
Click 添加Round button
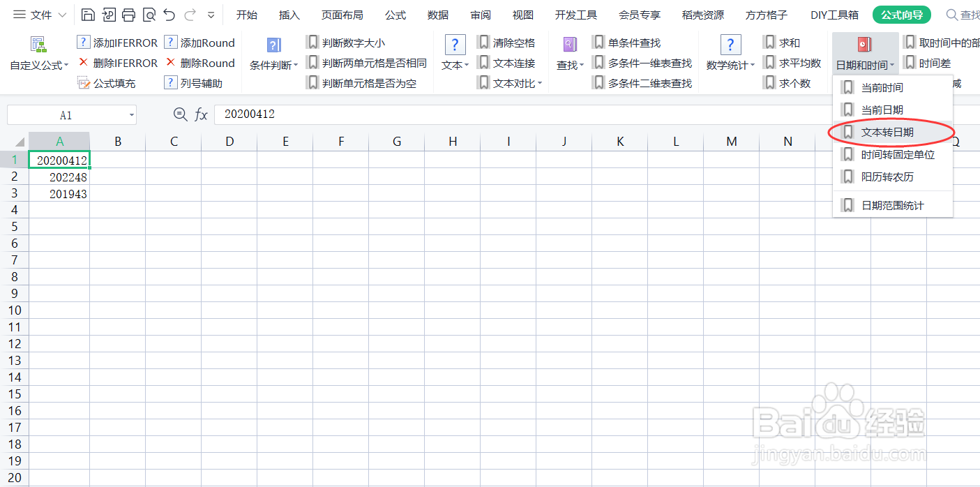199,43
